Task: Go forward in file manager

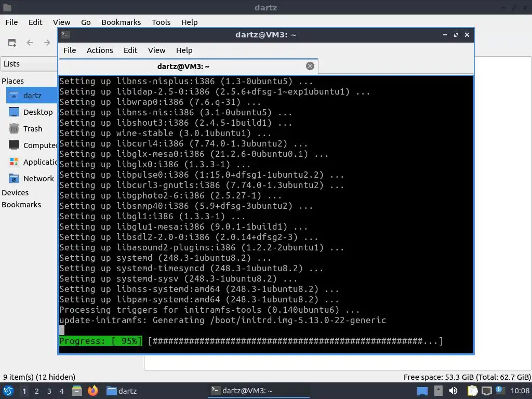Action: (47, 43)
